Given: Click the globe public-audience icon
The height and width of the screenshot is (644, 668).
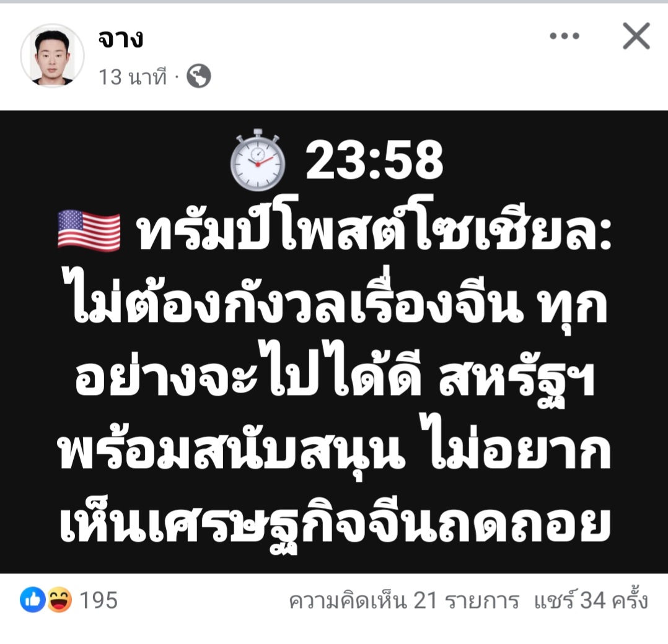Looking at the screenshot, I should [199, 76].
